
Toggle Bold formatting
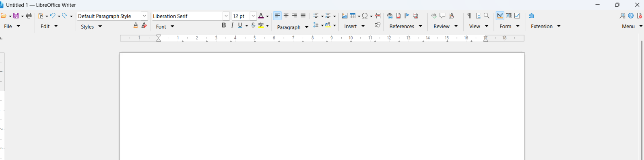point(224,25)
